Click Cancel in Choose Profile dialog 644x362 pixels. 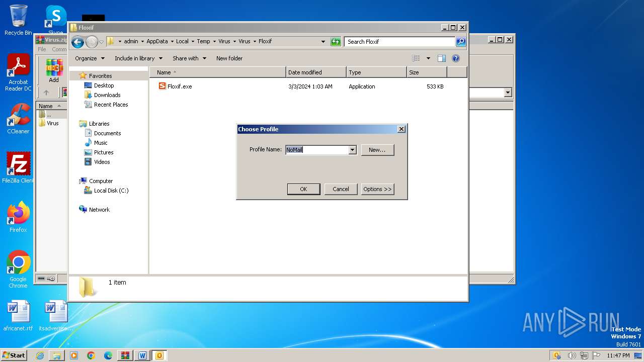click(x=341, y=189)
